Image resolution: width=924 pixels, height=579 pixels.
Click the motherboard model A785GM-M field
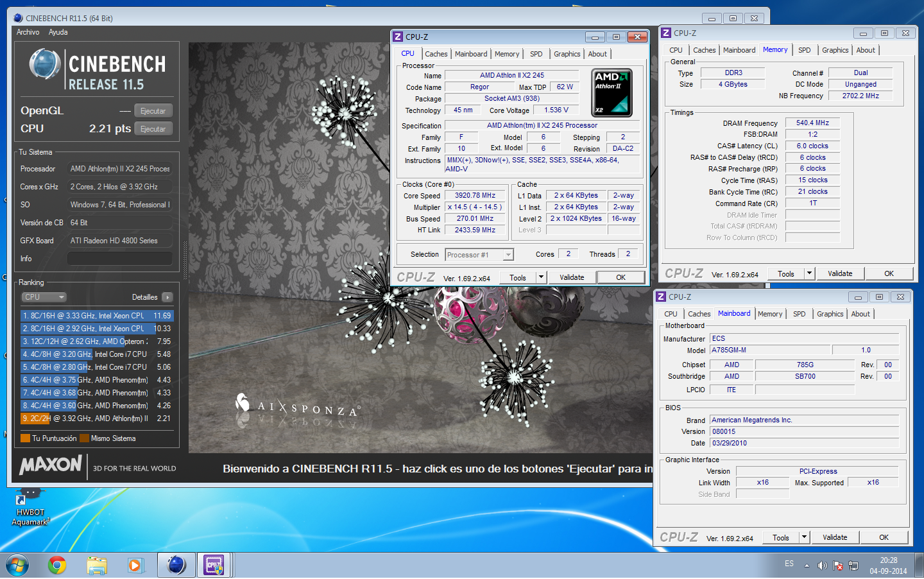[x=770, y=350]
